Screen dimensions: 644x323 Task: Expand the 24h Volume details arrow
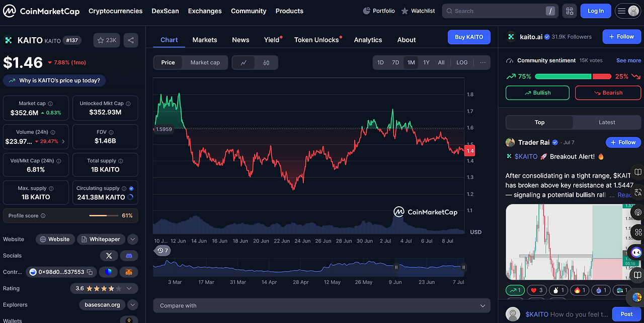tap(63, 141)
